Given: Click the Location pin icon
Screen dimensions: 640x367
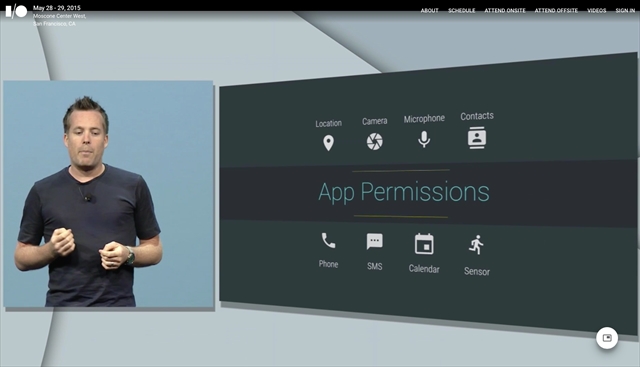Looking at the screenshot, I should click(328, 143).
